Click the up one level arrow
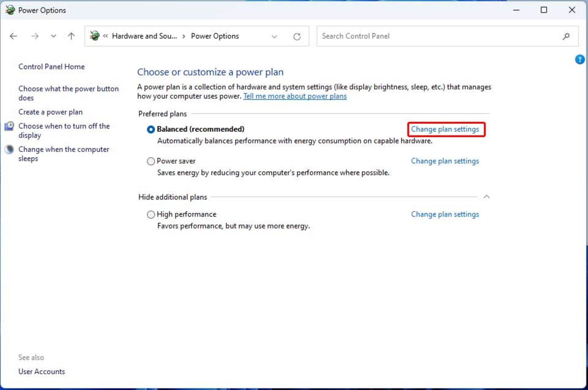This screenshot has width=588, height=390. tap(71, 36)
